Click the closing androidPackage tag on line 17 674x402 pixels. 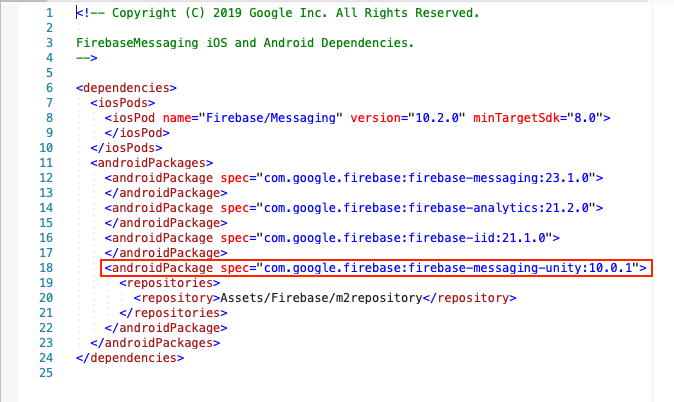(x=166, y=253)
